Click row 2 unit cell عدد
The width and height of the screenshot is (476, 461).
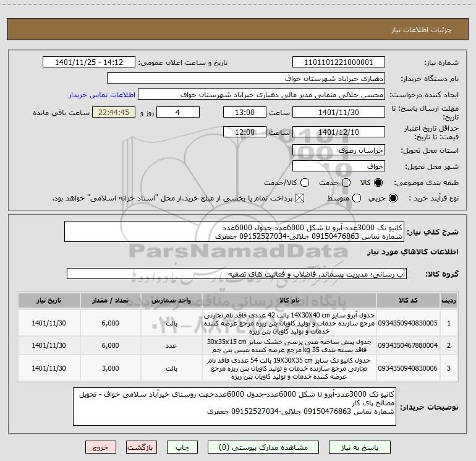[x=171, y=345]
